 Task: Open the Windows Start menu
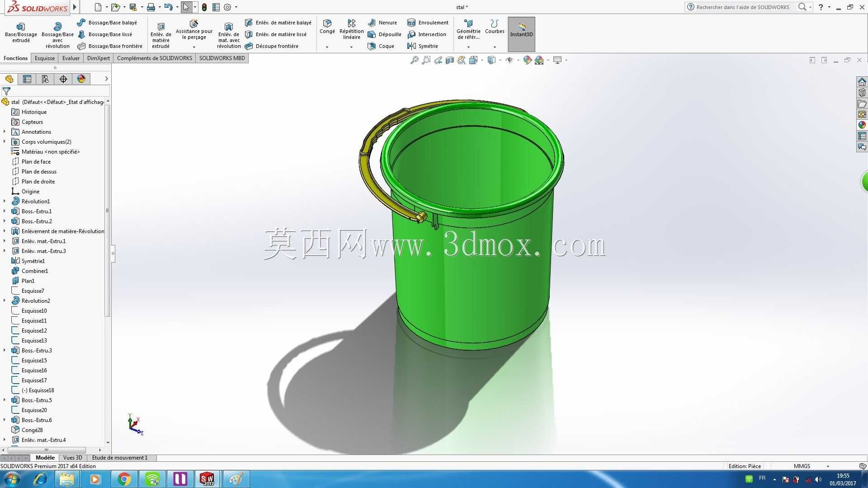12,479
